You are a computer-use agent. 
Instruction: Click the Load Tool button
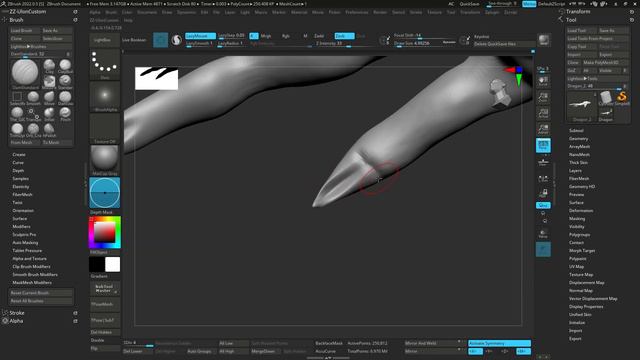pyautogui.click(x=582, y=31)
